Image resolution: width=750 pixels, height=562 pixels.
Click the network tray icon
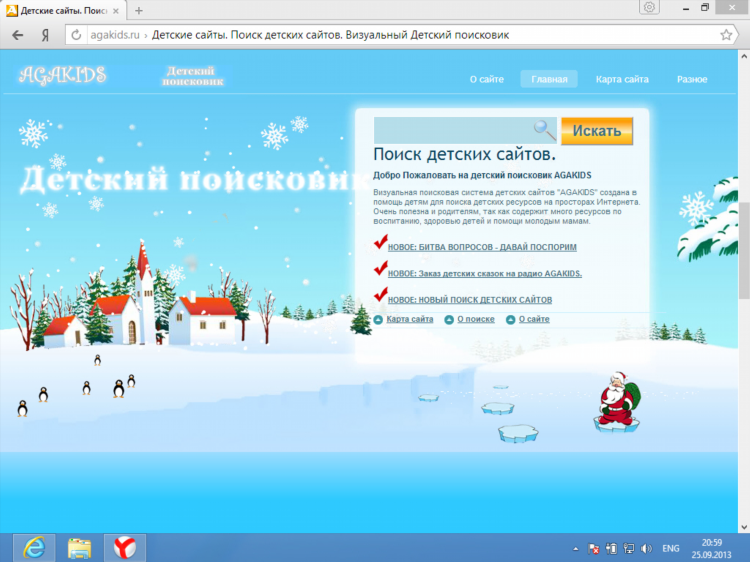[629, 549]
